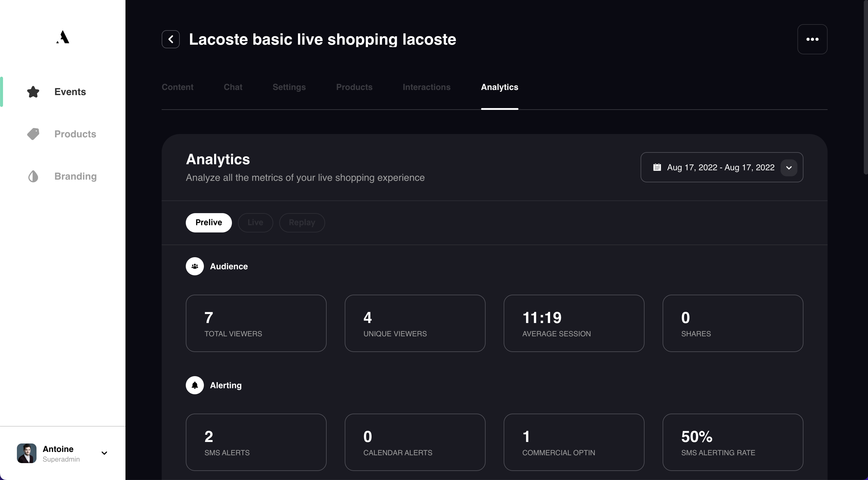The image size is (868, 480).
Task: Click the Commercial Optin card
Action: [x=574, y=442]
